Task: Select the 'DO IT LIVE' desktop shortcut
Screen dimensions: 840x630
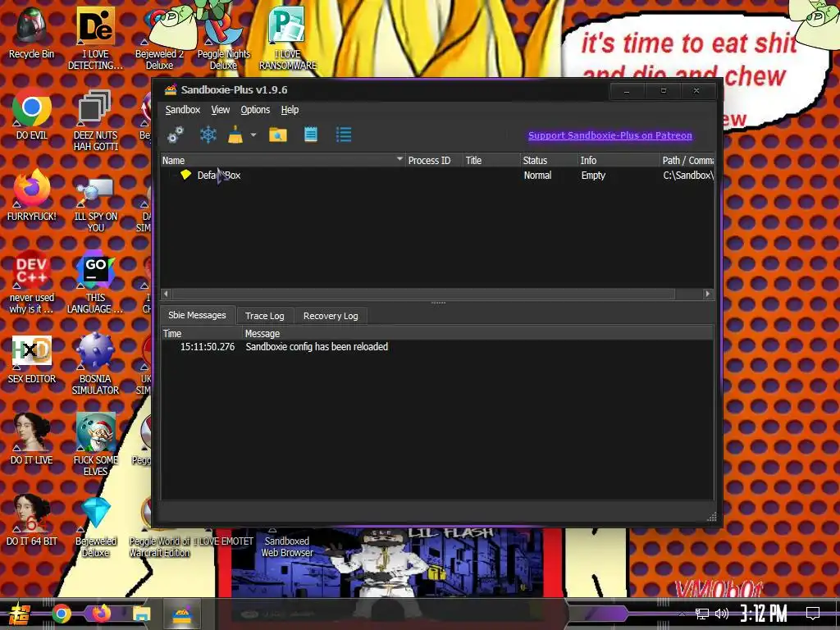Action: point(32,440)
